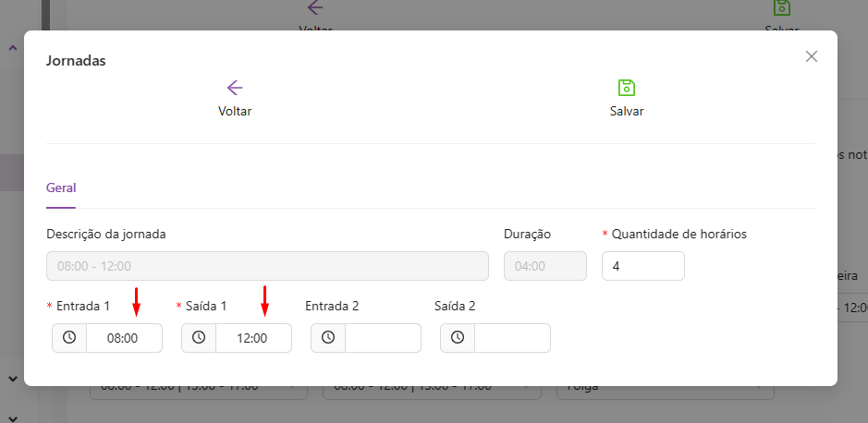Image resolution: width=868 pixels, height=423 pixels.
Task: Open the Entrada 2 clock icon picker
Action: 328,338
